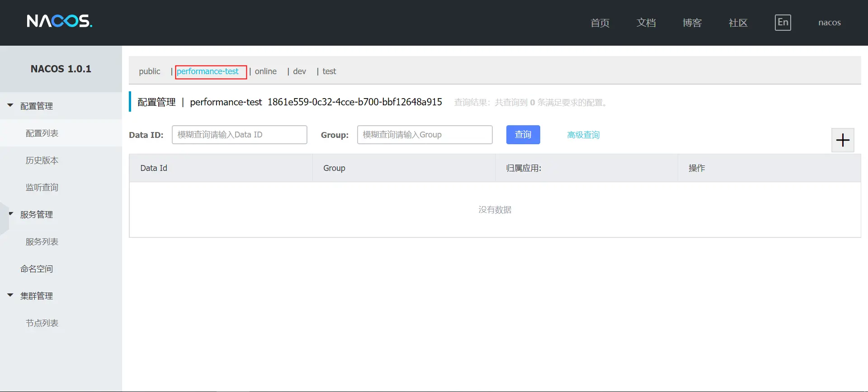
Task: Open 配置列表 in the sidebar
Action: (42, 133)
